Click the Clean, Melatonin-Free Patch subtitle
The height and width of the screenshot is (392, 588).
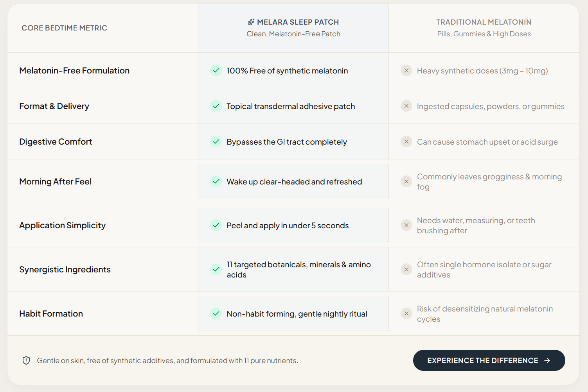click(293, 34)
